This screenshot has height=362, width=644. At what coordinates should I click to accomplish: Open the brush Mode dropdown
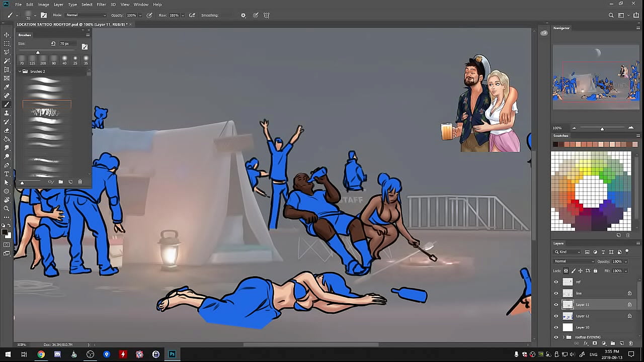86,16
